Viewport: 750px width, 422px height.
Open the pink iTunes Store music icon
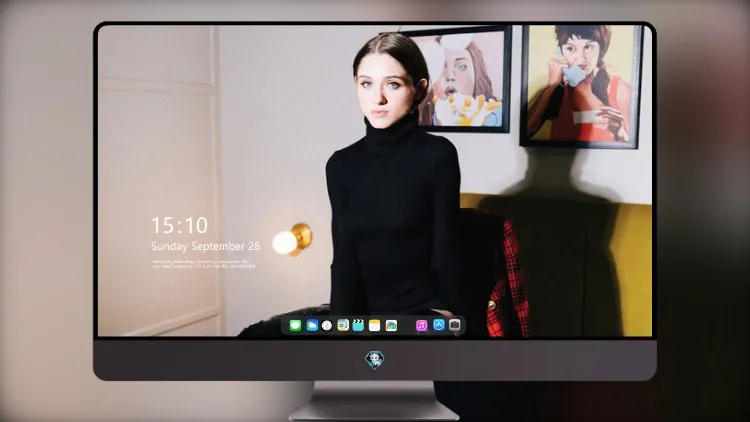[421, 325]
